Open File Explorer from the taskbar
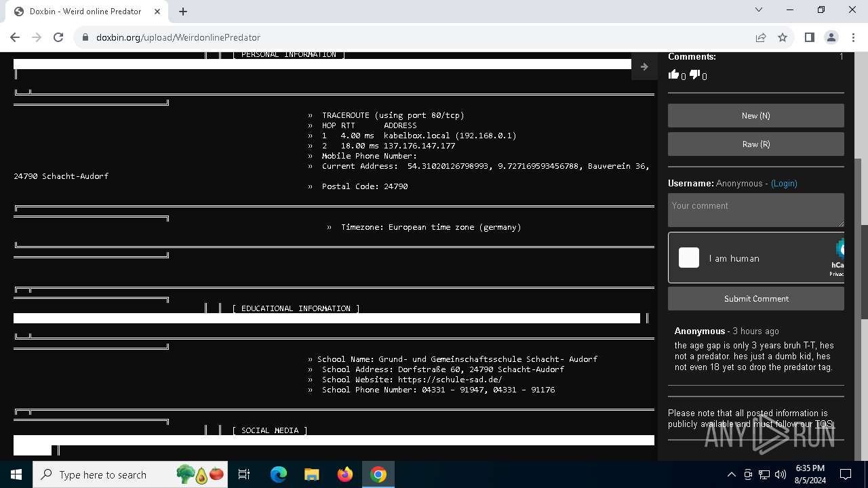Image resolution: width=868 pixels, height=488 pixels. click(x=311, y=474)
